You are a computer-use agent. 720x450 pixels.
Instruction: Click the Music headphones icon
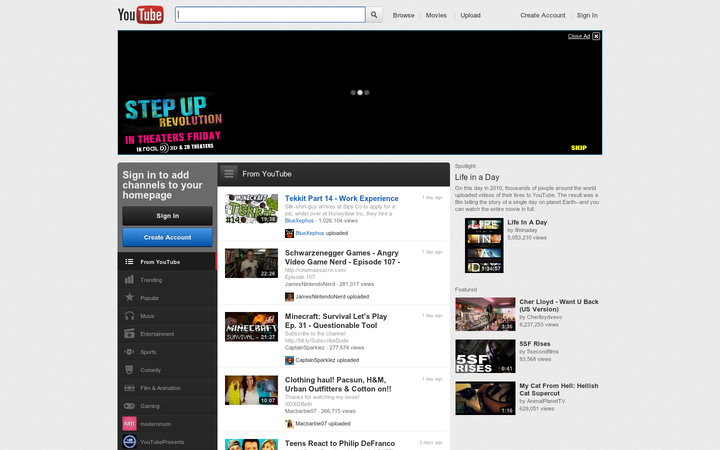pos(129,315)
